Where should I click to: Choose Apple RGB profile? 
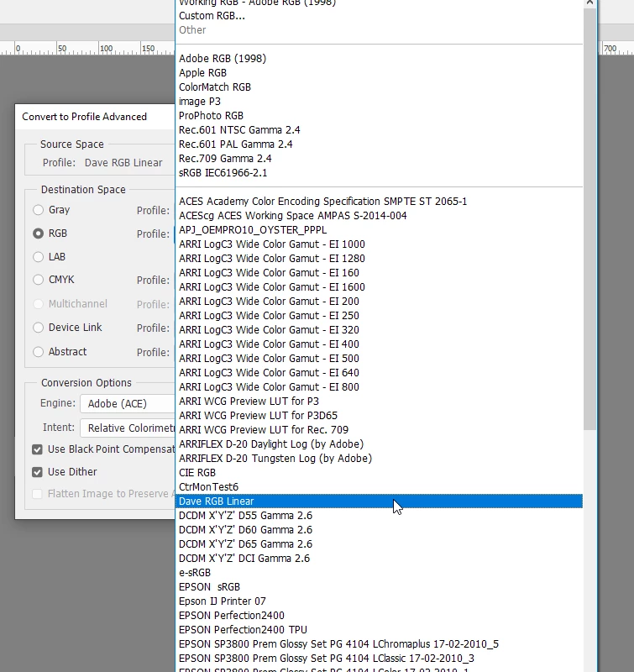coord(379,73)
